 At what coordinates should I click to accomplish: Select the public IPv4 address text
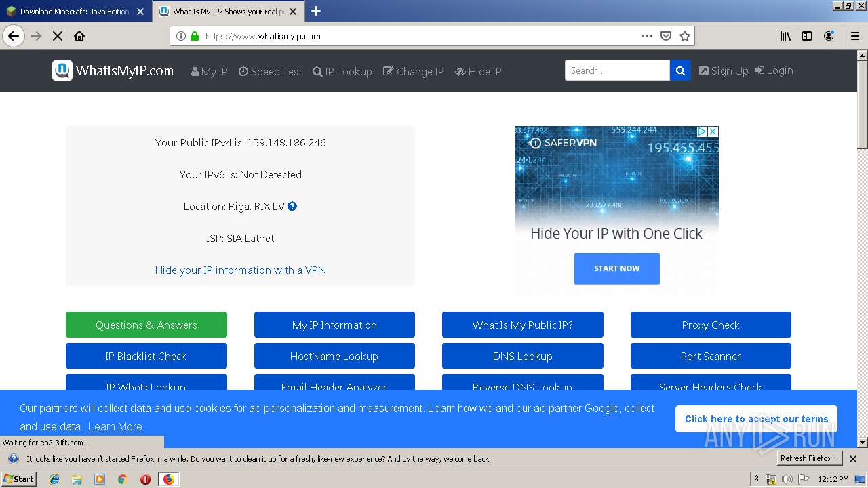[x=286, y=142]
